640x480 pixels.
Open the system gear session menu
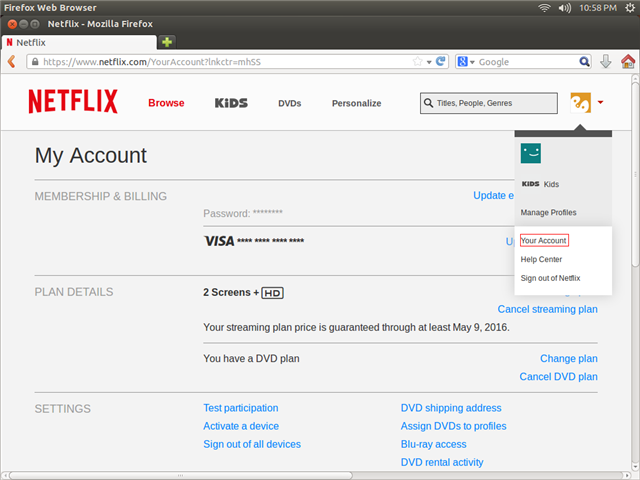[x=630, y=7]
